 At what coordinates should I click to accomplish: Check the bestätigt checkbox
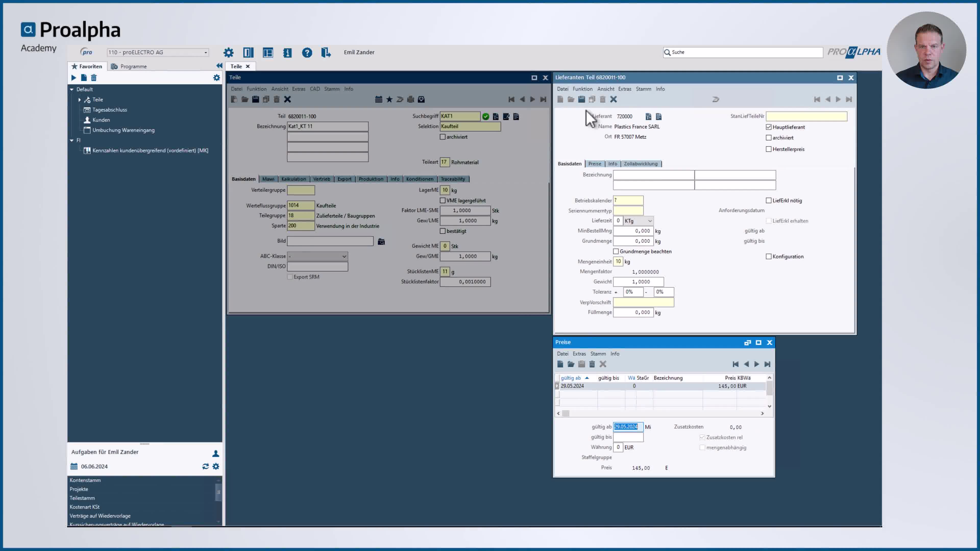click(443, 231)
